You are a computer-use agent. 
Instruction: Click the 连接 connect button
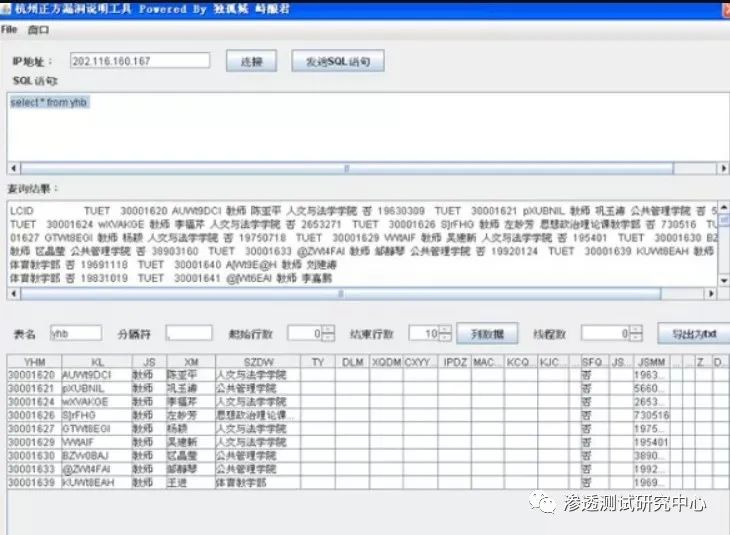click(251, 61)
